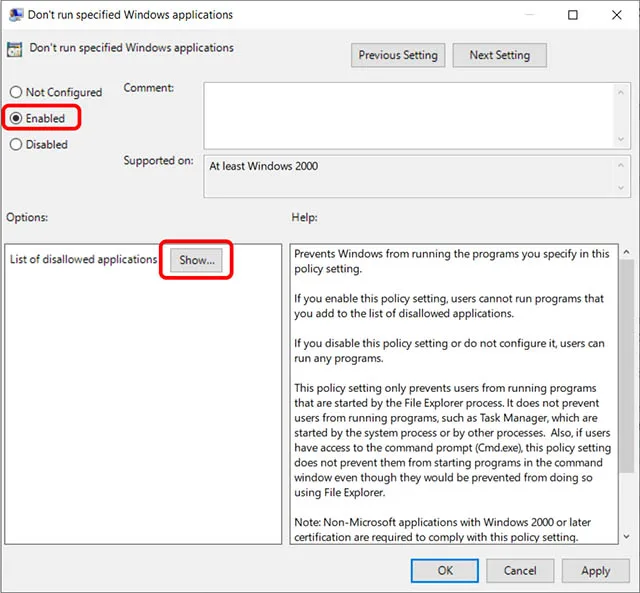Confirm with the OK button

pos(444,570)
